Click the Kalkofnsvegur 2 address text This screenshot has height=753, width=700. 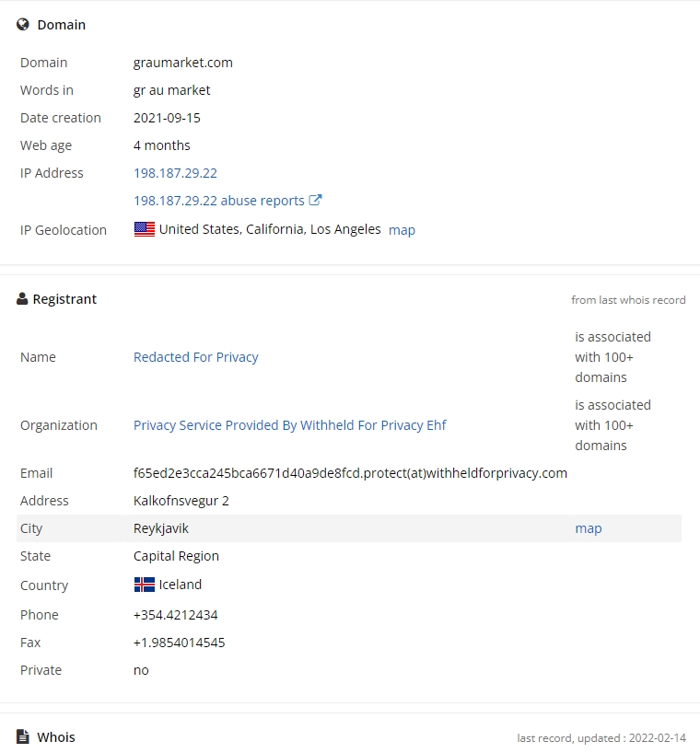pyautogui.click(x=181, y=501)
